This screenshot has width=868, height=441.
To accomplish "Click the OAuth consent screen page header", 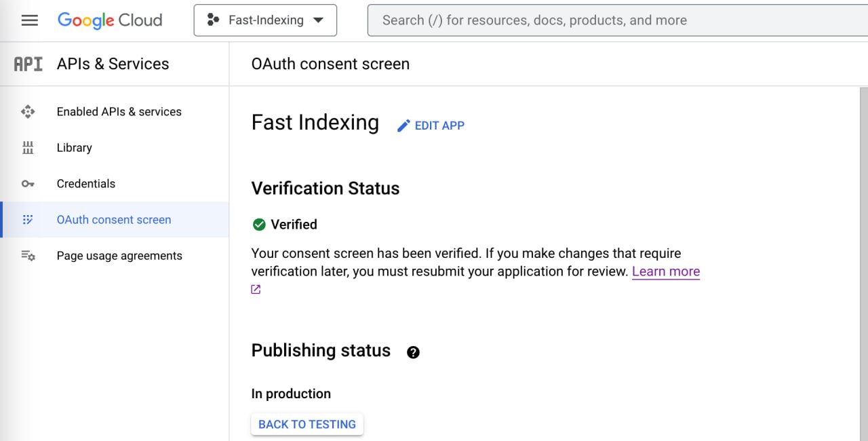I will [330, 64].
